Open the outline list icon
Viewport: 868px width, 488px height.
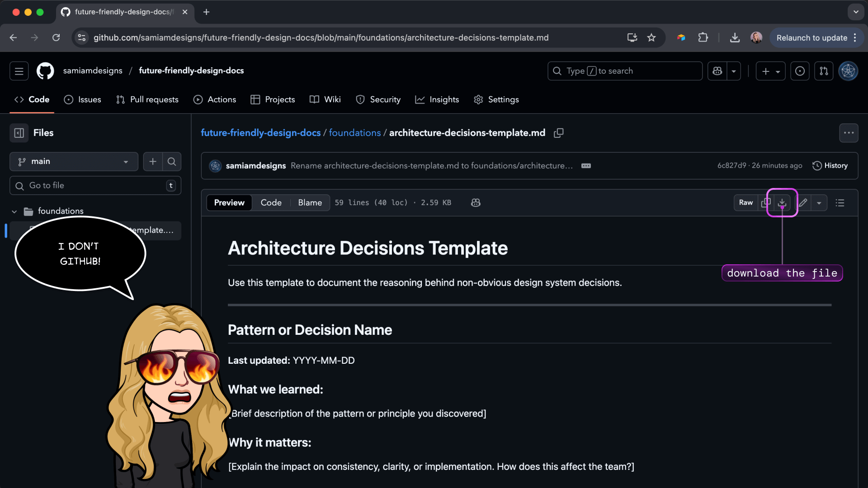click(840, 203)
